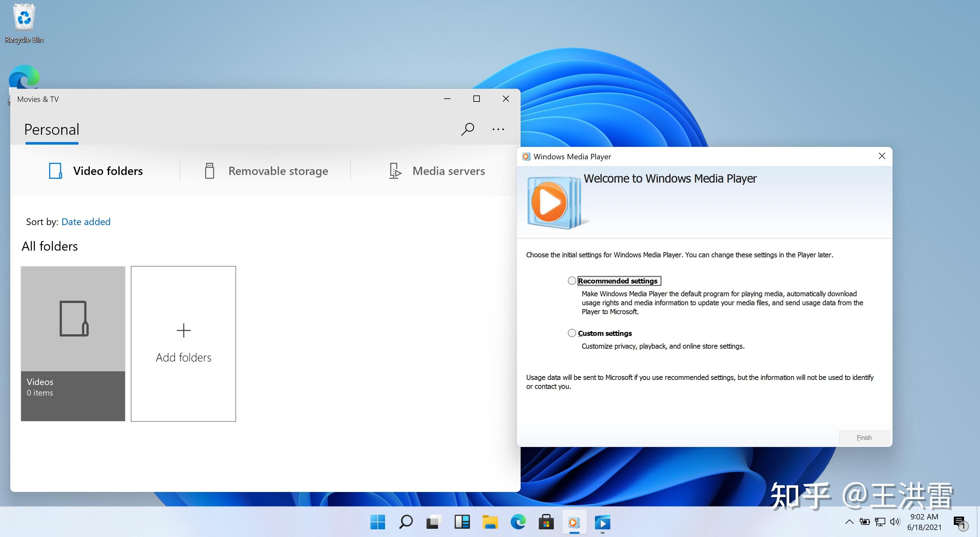Launch Microsoft Edge from the taskbar
This screenshot has width=980, height=537.
pos(518,522)
